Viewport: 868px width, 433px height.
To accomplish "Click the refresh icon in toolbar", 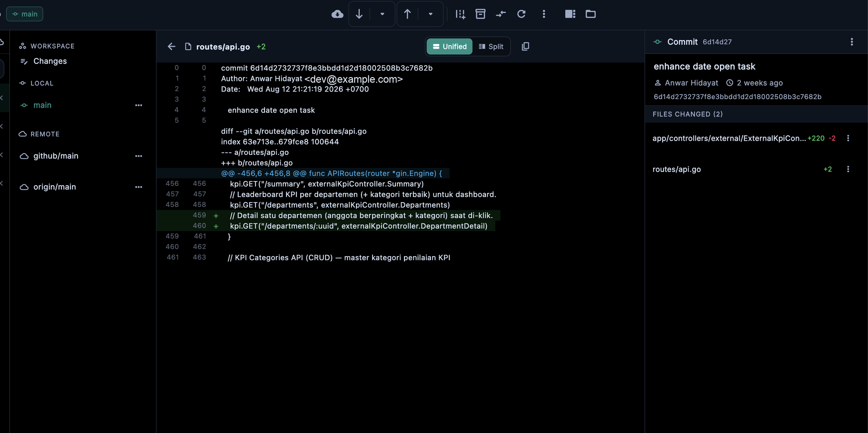I will tap(521, 14).
